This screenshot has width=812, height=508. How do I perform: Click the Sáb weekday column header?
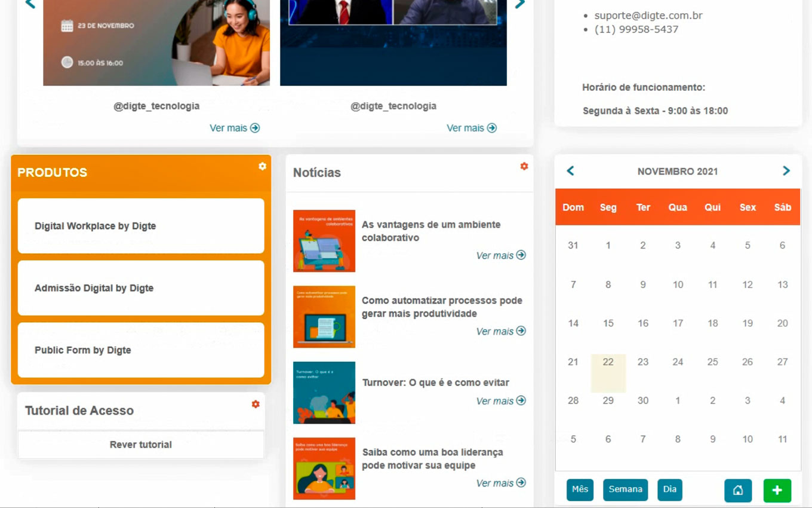(x=783, y=207)
